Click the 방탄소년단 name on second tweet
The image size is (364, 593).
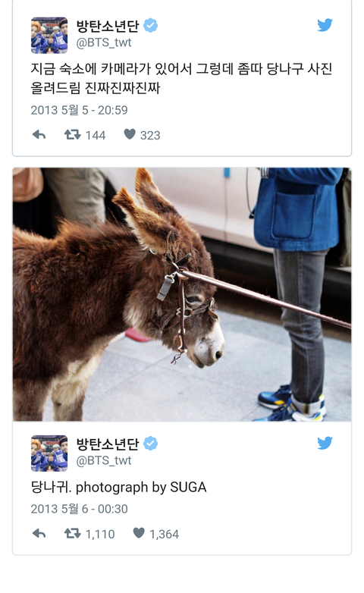[x=108, y=444]
